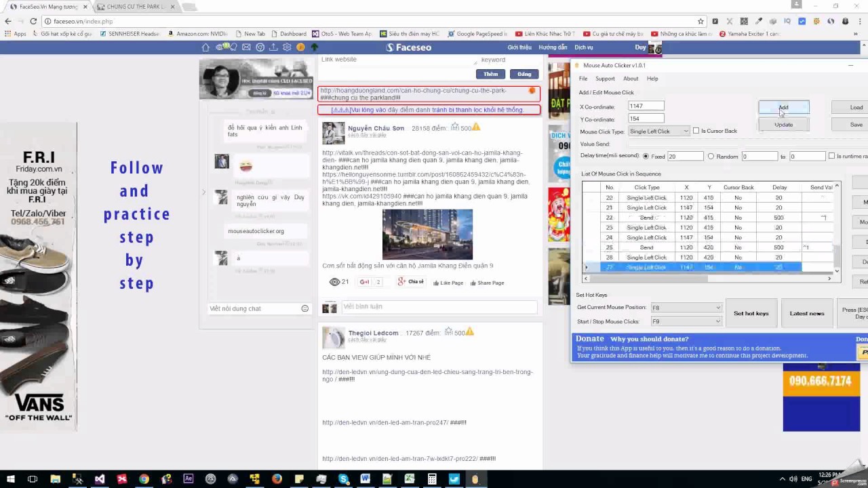868x488 pixels.
Task: Open the Faceseo mail envelope icon
Action: click(246, 47)
